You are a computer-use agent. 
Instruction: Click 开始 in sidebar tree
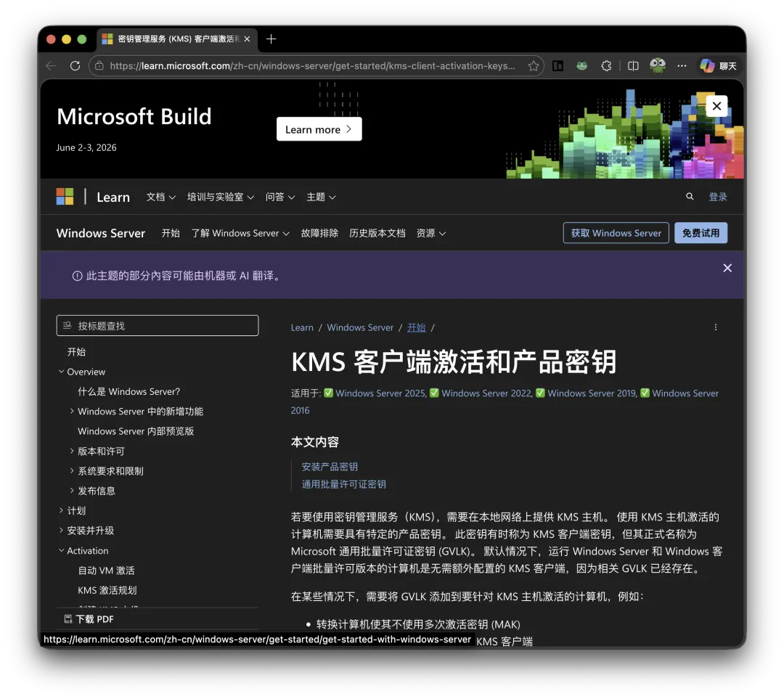(76, 352)
